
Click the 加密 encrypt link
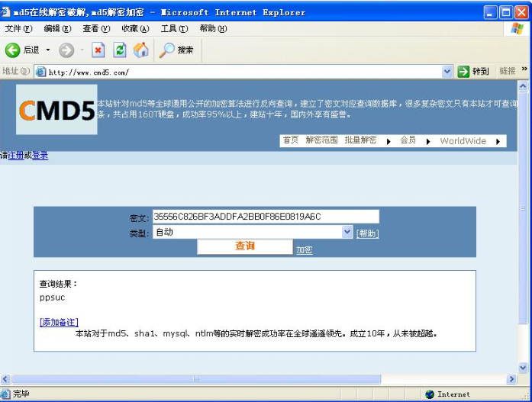click(x=304, y=250)
